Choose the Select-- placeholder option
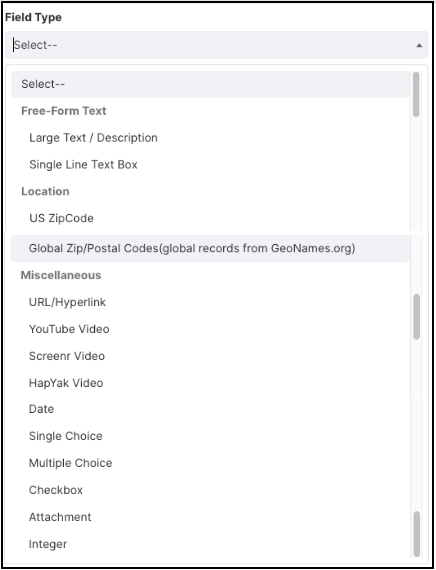 [210, 84]
